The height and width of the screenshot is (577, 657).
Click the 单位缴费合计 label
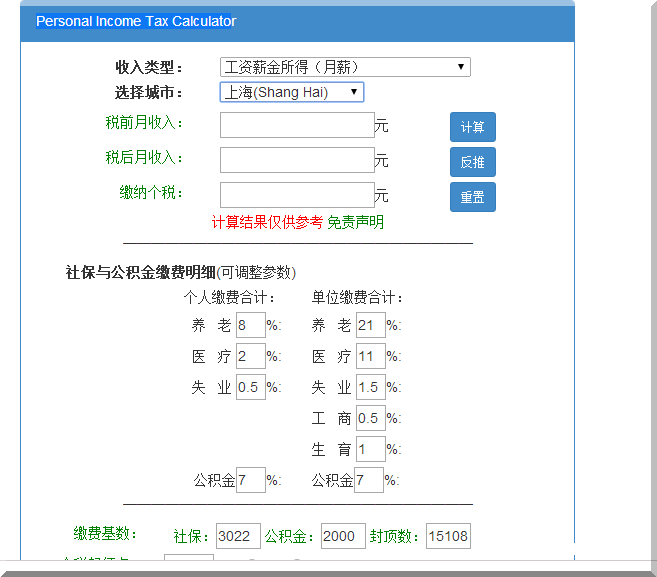pyautogui.click(x=357, y=298)
